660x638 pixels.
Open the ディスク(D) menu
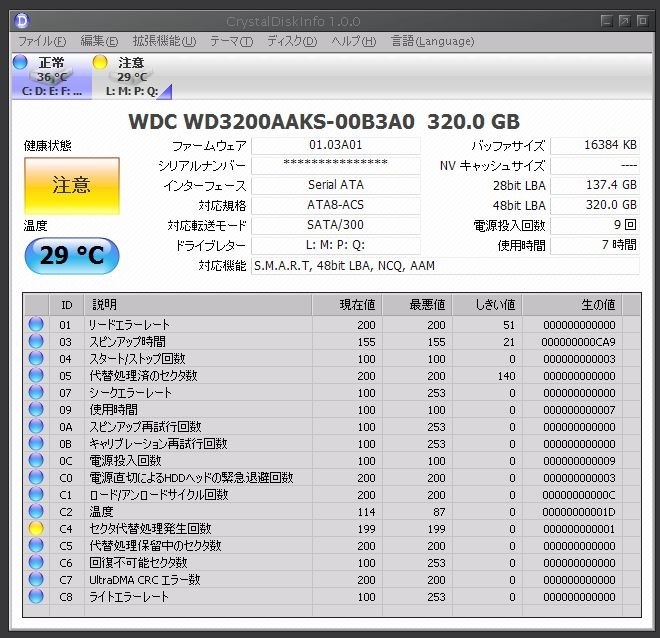click(x=292, y=41)
